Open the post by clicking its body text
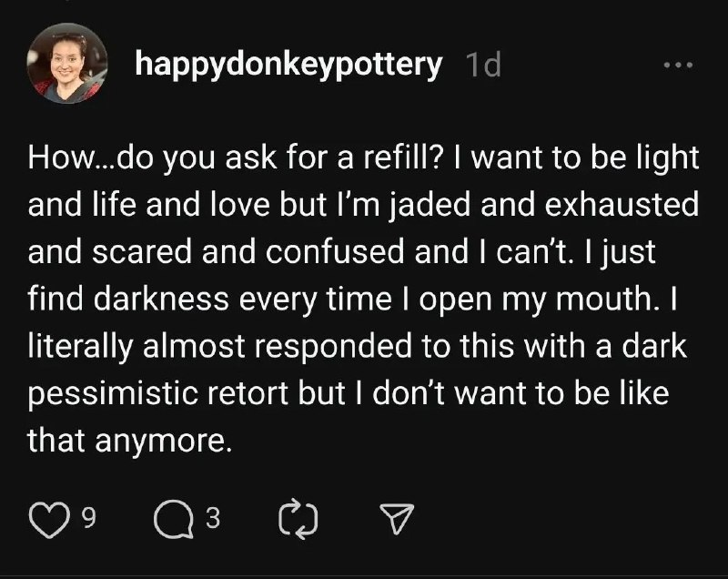Screen dimensions: 728x579 click(363, 299)
